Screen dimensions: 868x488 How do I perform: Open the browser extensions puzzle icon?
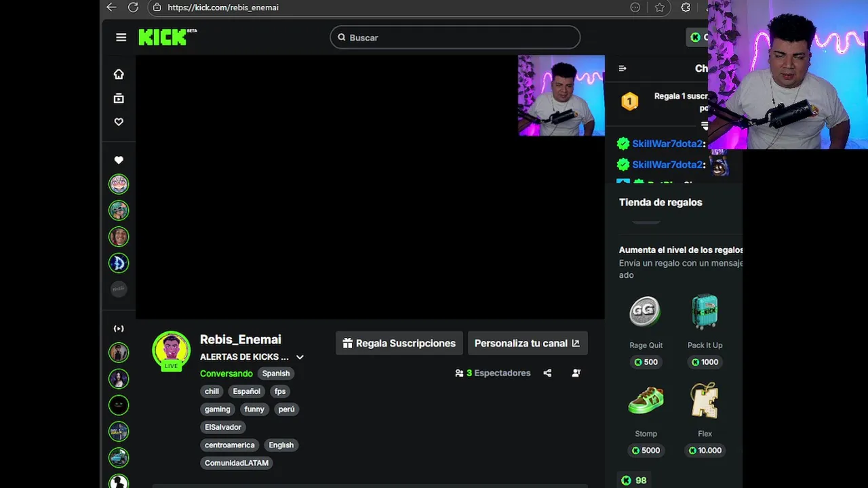pyautogui.click(x=686, y=7)
